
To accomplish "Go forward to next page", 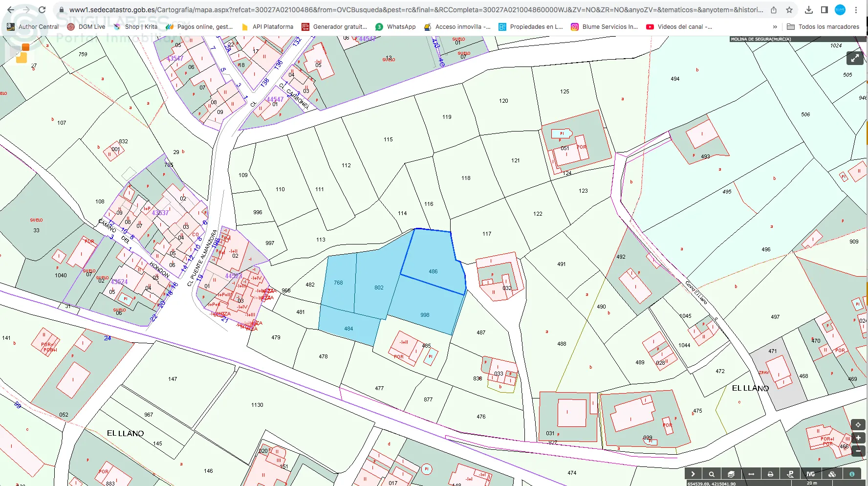I will (x=26, y=10).
